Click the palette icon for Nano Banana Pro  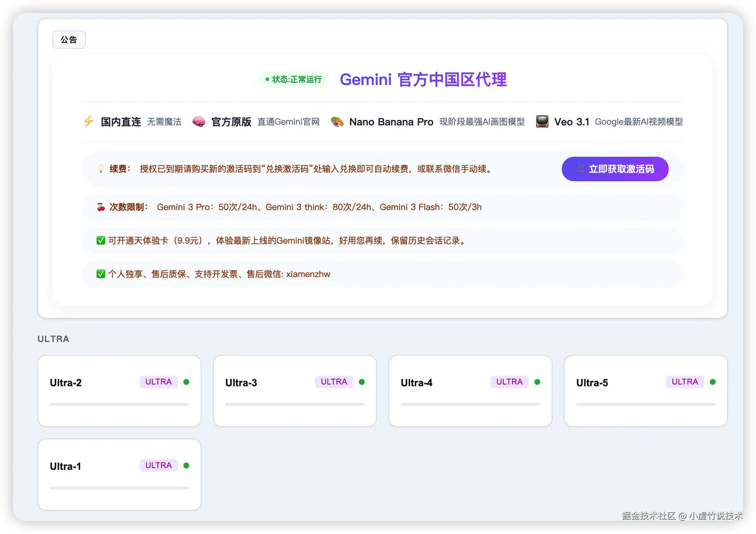coord(337,122)
